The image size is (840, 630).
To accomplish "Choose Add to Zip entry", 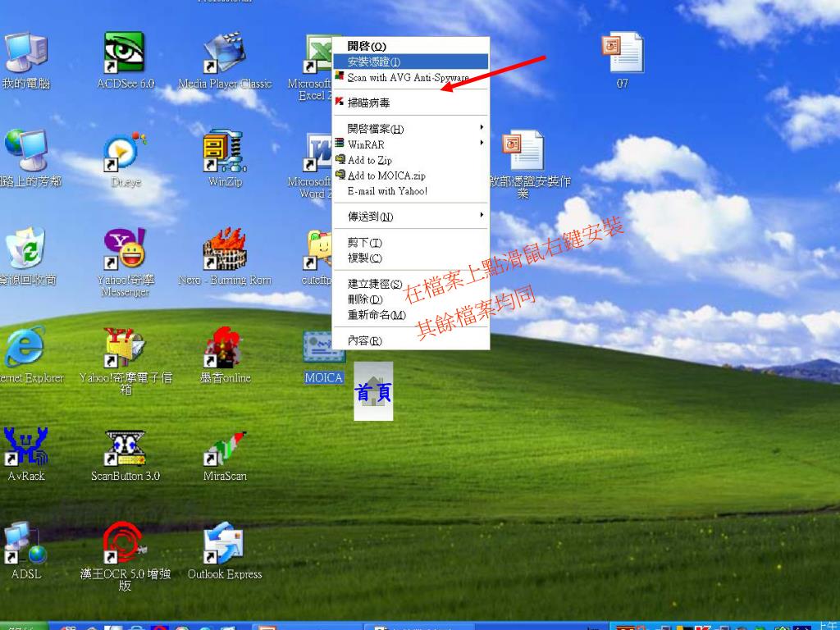I will coord(410,160).
